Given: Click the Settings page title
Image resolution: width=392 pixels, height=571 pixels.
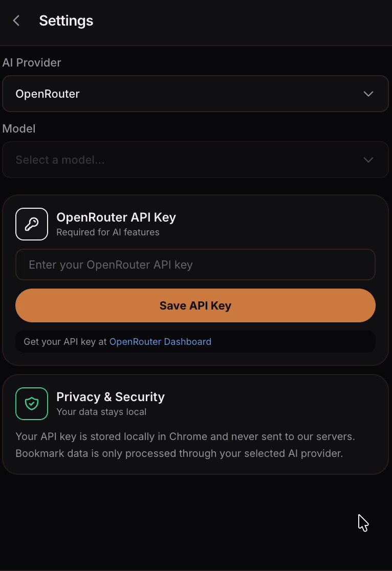Looking at the screenshot, I should 66,20.
